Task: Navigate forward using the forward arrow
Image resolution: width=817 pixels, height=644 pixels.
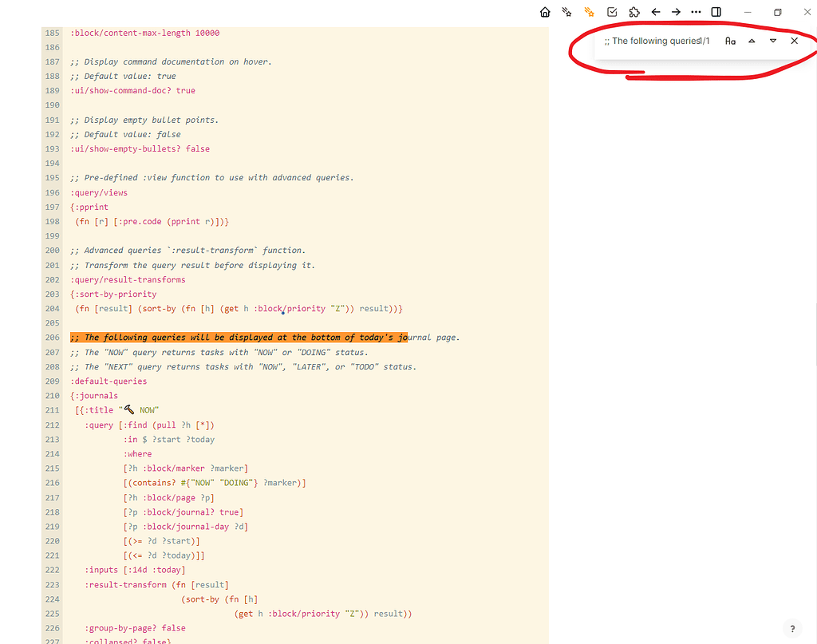Action: click(676, 12)
